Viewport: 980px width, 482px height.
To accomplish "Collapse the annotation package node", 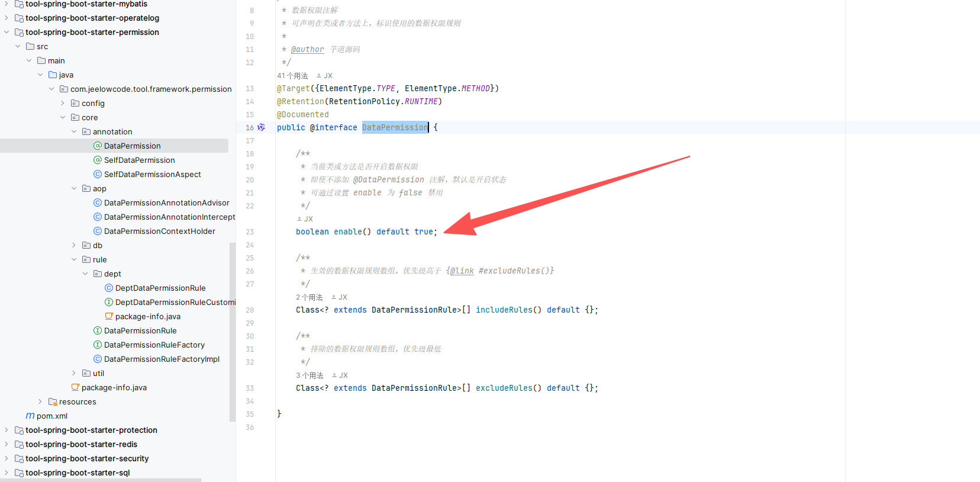I will point(74,131).
